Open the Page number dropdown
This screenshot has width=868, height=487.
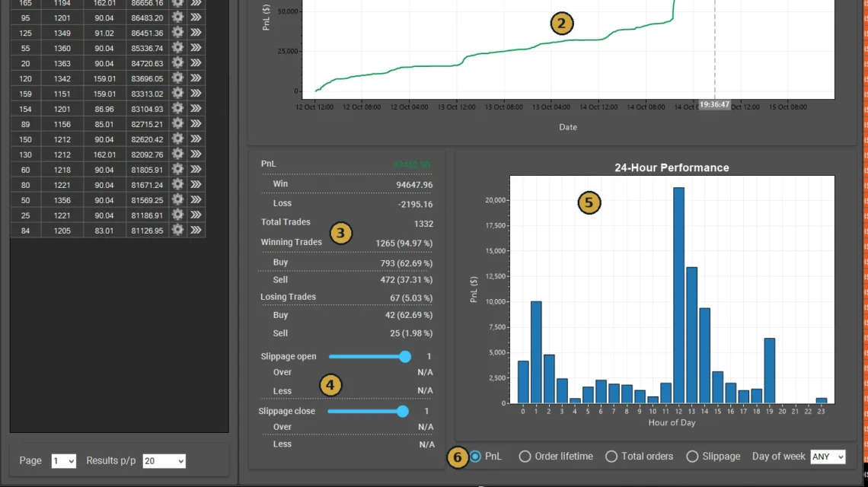point(64,461)
